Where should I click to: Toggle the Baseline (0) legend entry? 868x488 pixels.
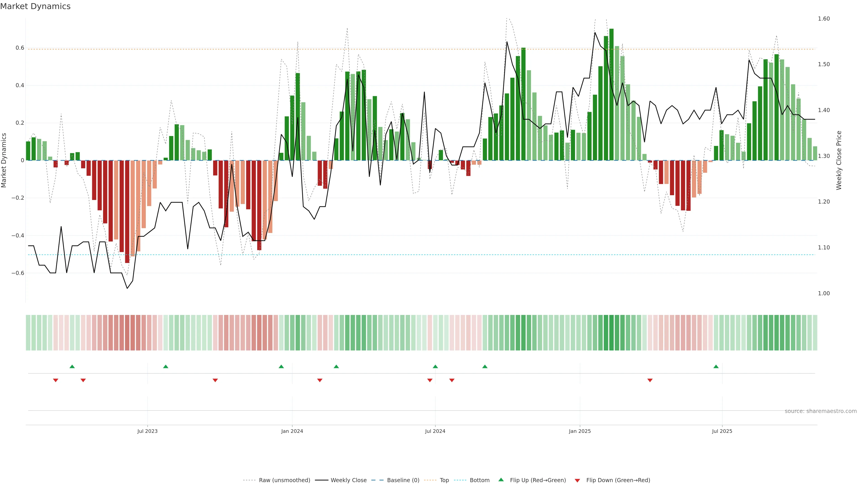tap(403, 480)
